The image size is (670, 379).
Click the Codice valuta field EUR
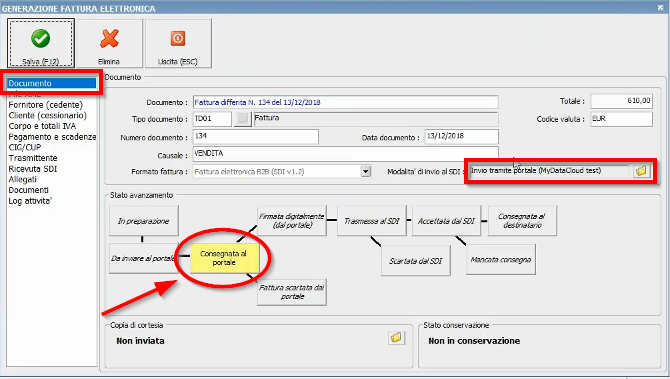[622, 119]
